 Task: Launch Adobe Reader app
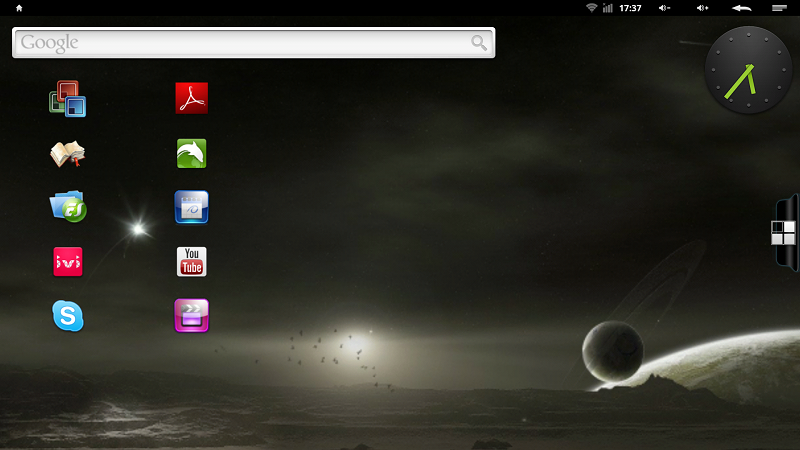191,98
